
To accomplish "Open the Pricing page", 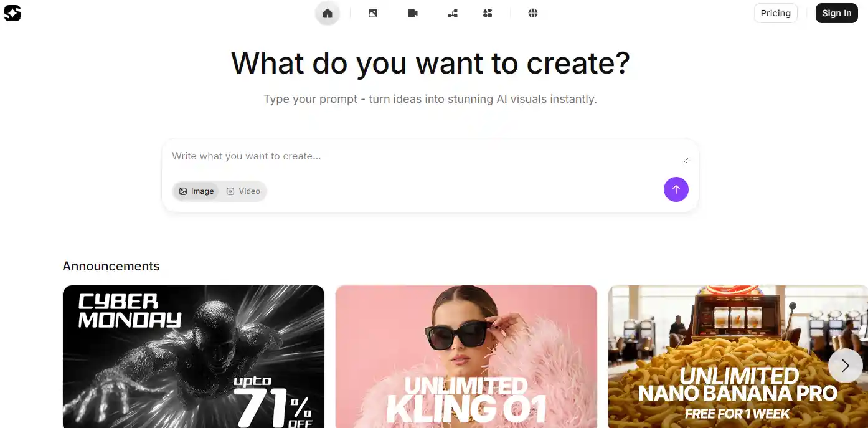I will click(775, 12).
